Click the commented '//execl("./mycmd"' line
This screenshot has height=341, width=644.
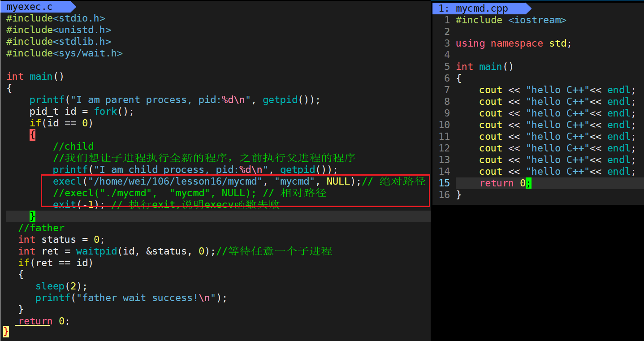tap(190, 193)
